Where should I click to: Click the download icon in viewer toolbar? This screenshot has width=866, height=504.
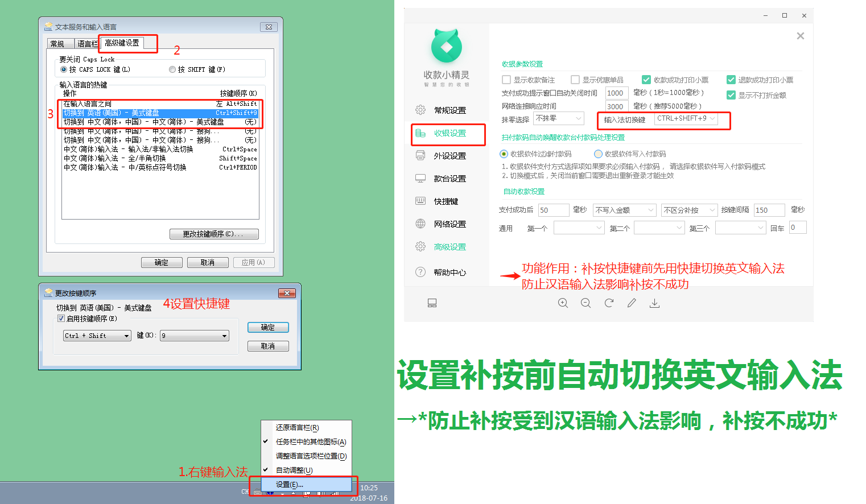(x=655, y=303)
